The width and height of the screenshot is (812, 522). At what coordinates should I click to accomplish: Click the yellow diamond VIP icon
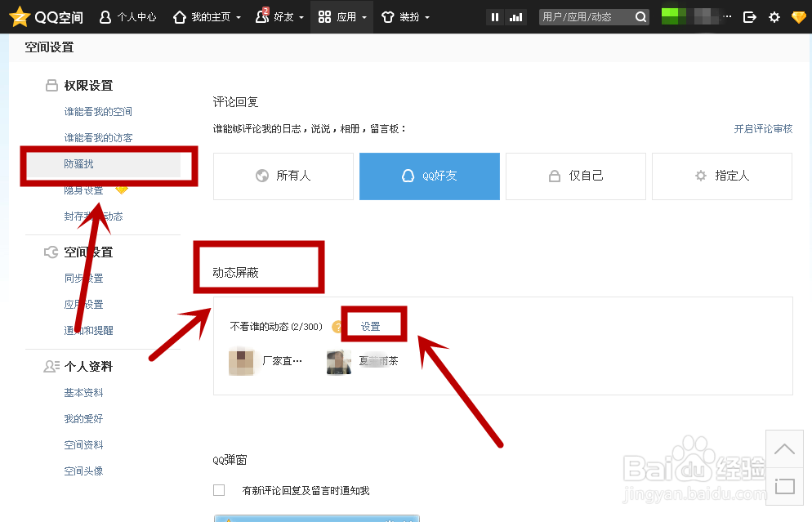point(798,16)
